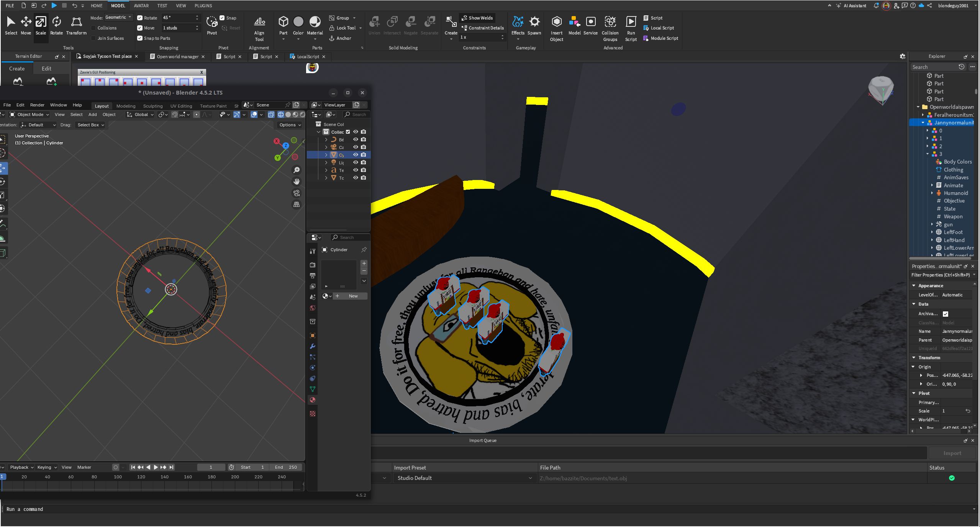Open Blender Material properties tab
Screen dimensions: 980x527
(313, 400)
